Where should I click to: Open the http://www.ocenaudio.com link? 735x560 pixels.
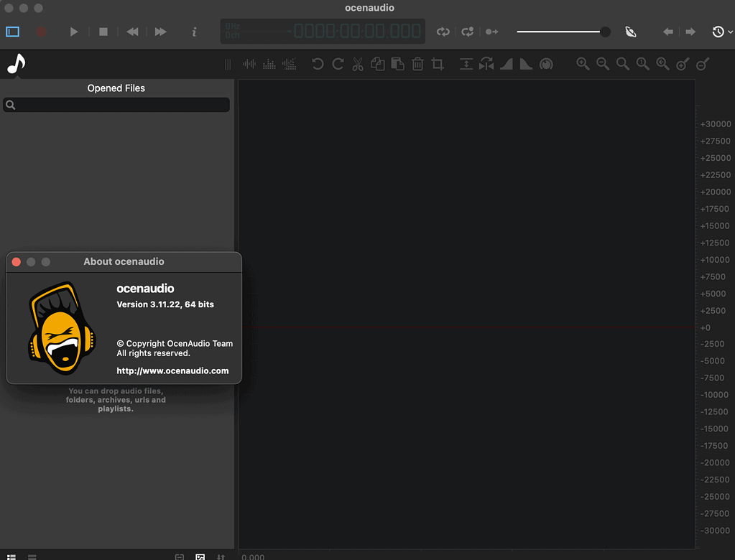click(x=172, y=371)
